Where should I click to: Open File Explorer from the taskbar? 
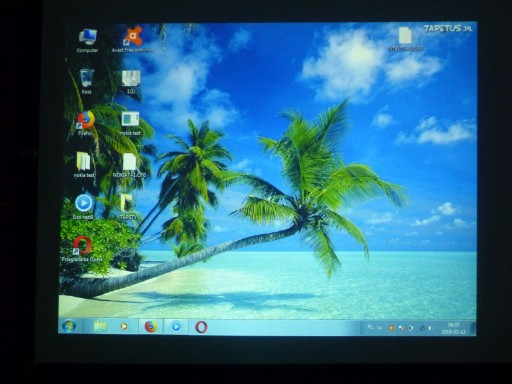100,326
